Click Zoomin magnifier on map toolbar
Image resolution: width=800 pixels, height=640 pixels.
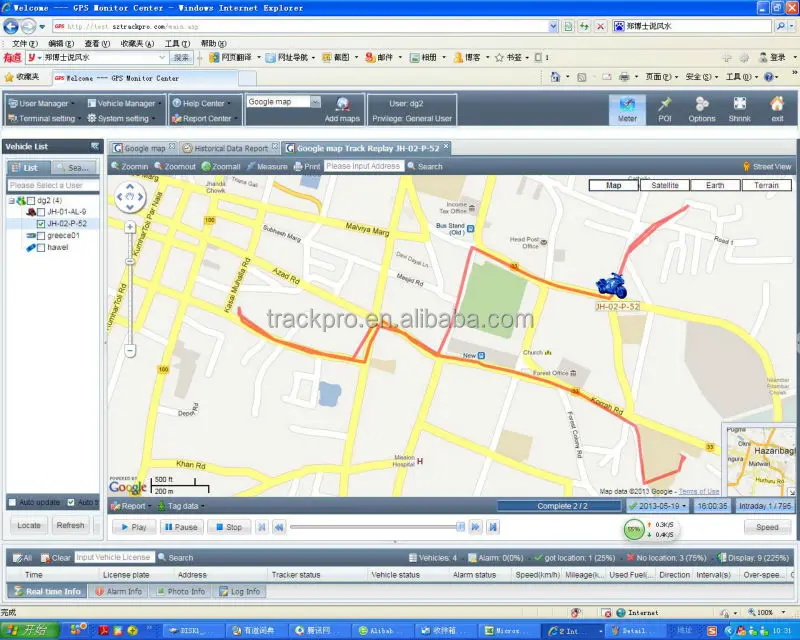tap(130, 166)
